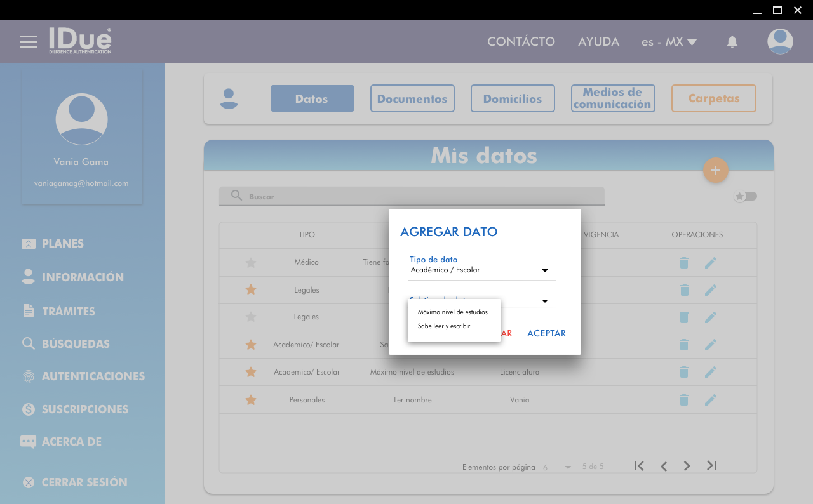Viewport: 813px width, 504px height.
Task: Open the hamburger menu icon
Action: point(29,42)
